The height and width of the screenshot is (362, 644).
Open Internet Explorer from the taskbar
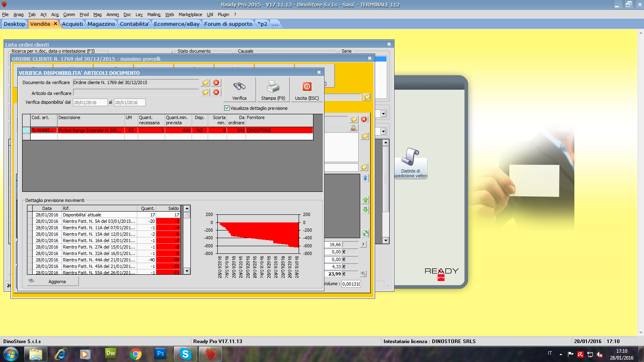click(x=61, y=354)
